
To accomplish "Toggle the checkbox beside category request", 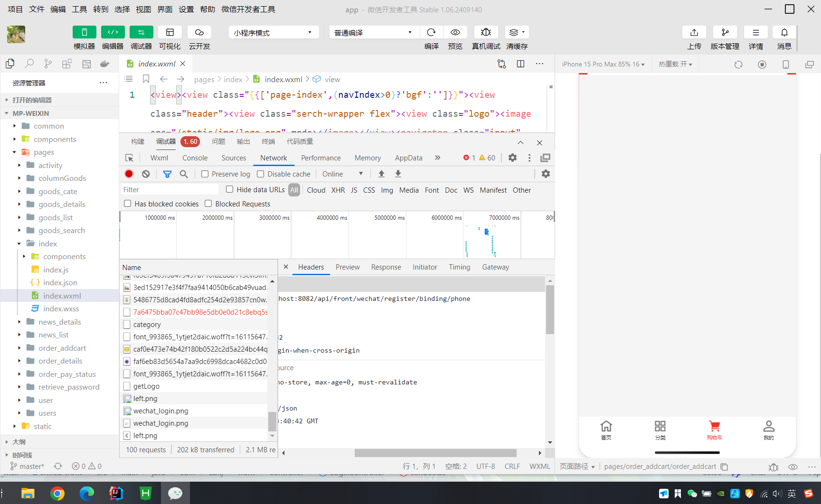I will pos(127,324).
